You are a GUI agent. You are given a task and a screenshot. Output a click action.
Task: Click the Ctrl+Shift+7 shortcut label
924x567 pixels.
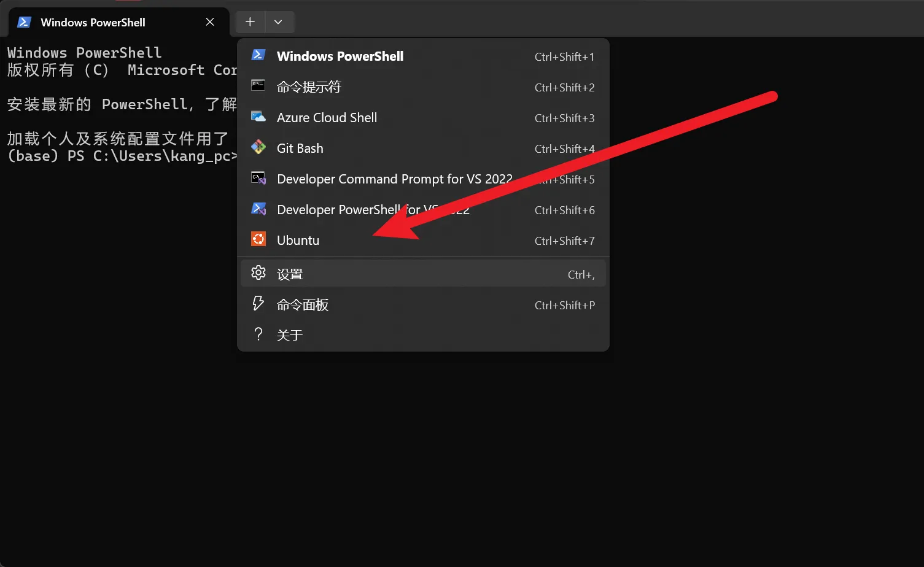pyautogui.click(x=564, y=241)
